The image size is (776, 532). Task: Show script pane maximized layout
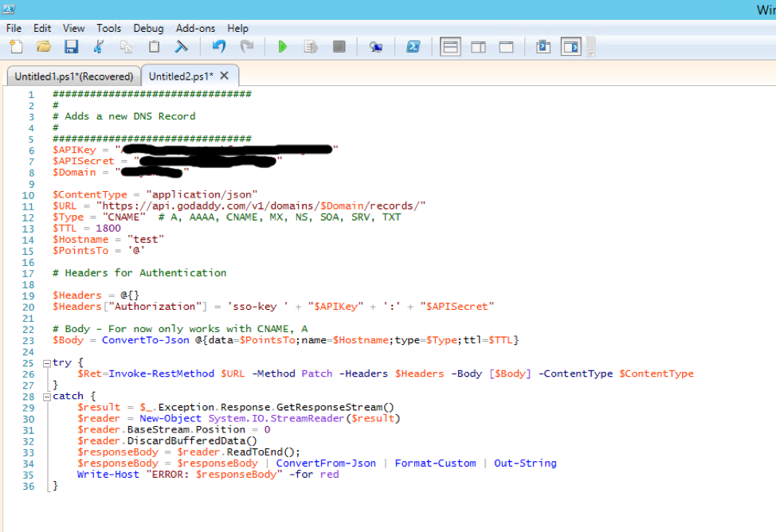tap(506, 47)
